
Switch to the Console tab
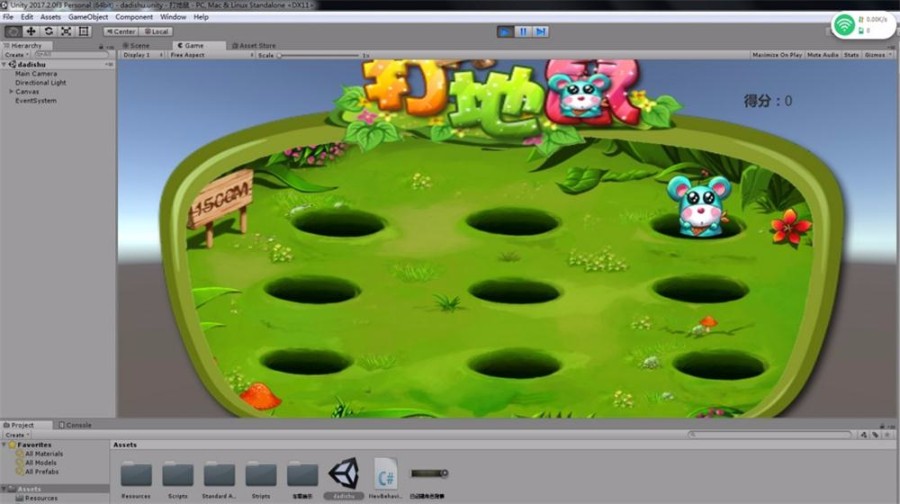pyautogui.click(x=75, y=425)
